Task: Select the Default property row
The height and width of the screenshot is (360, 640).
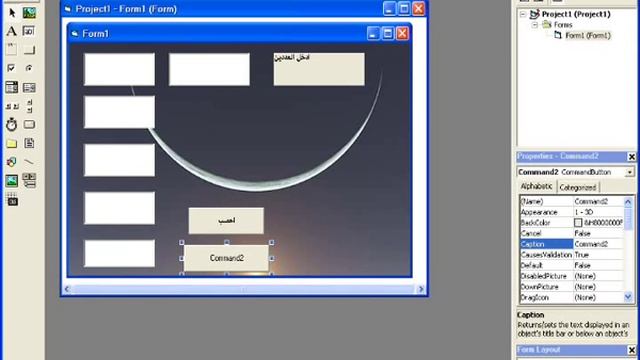Action: (x=571, y=265)
